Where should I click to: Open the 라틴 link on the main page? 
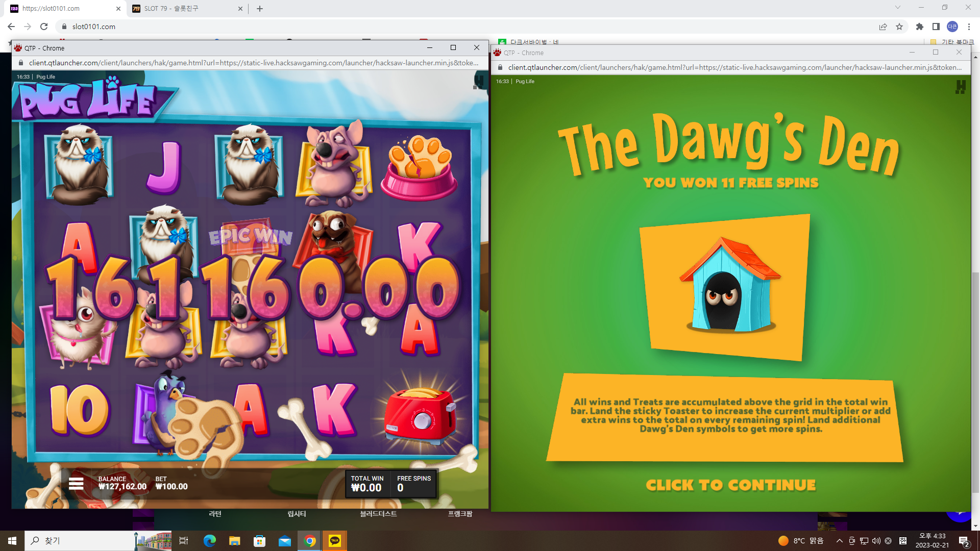[215, 514]
